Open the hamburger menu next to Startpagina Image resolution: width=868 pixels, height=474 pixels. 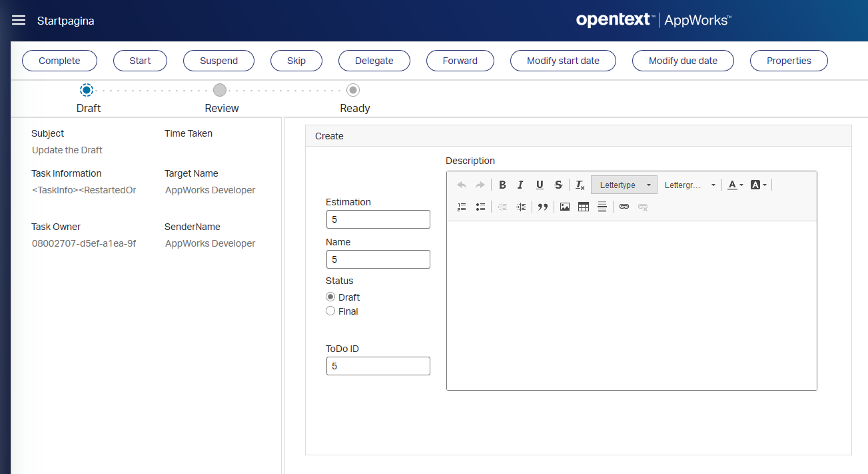[19, 21]
